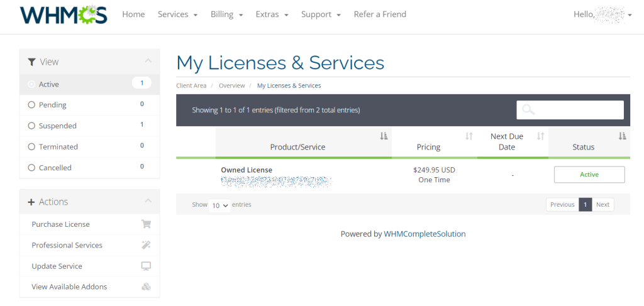The image size is (644, 306).
Task: Click the Client Area breadcrumb
Action: pyautogui.click(x=191, y=85)
